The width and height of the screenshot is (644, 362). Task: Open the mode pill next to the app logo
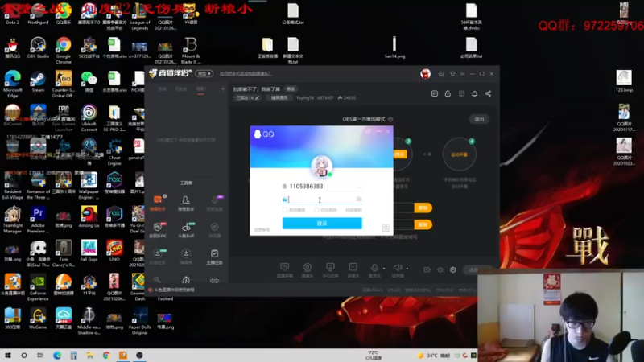pyautogui.click(x=204, y=73)
